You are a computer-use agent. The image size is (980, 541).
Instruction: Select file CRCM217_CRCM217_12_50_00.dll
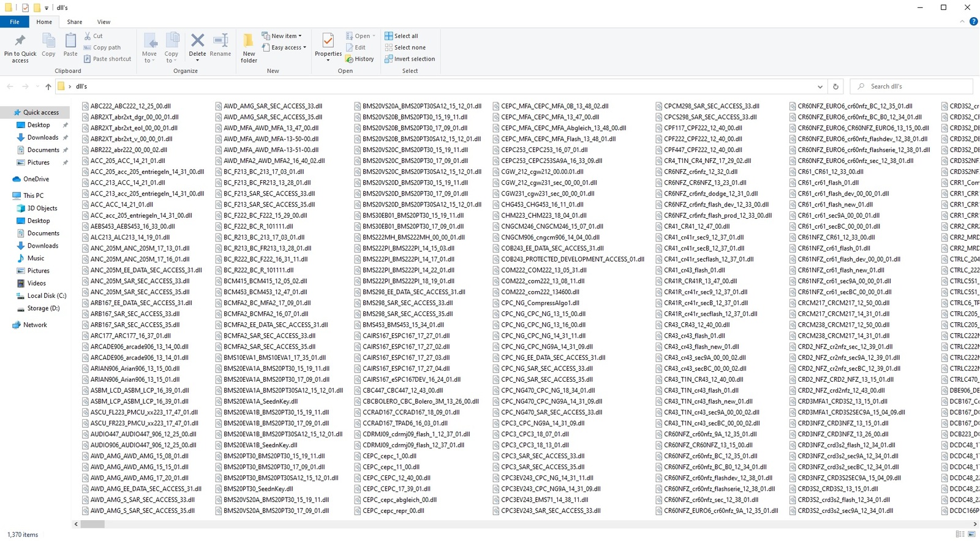839,303
